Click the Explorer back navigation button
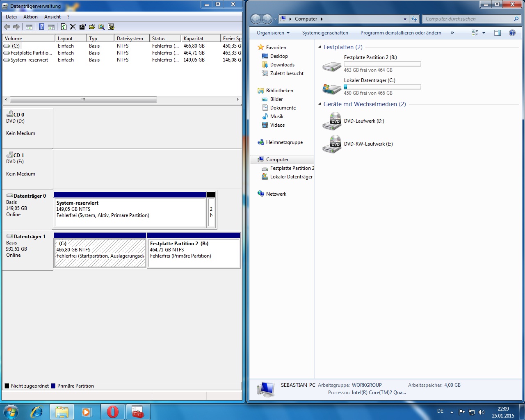 [x=256, y=19]
